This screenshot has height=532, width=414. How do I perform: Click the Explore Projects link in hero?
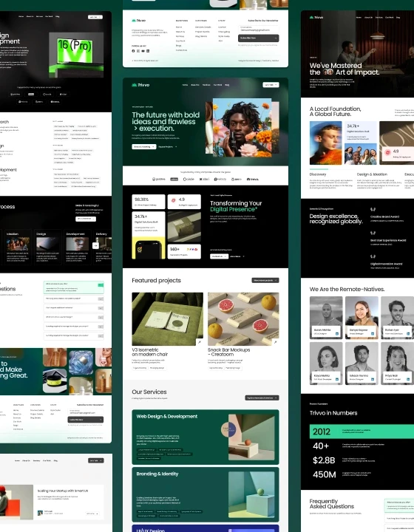(x=168, y=146)
